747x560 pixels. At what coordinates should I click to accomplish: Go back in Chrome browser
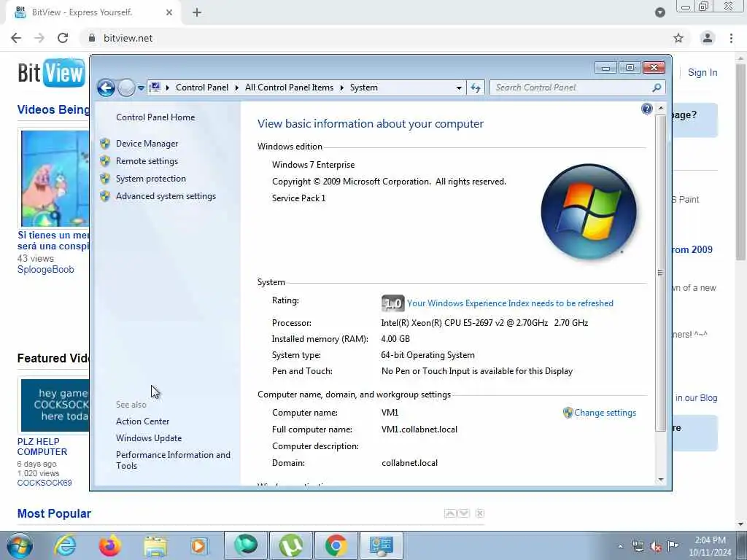click(16, 38)
